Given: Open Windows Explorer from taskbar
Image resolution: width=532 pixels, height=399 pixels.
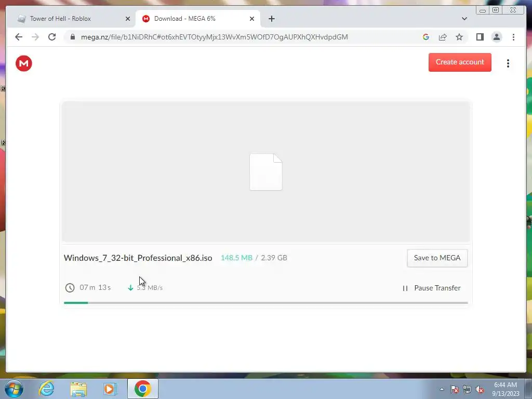Looking at the screenshot, I should click(x=78, y=389).
